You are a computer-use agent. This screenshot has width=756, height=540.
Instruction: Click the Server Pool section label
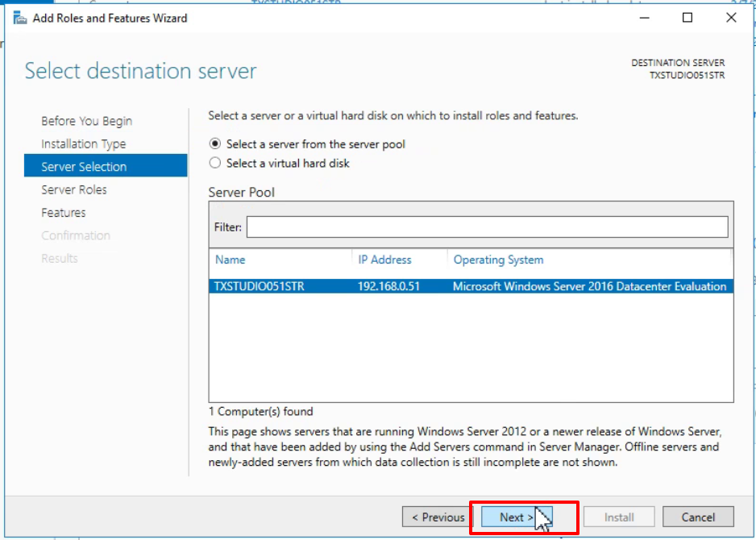tap(241, 193)
